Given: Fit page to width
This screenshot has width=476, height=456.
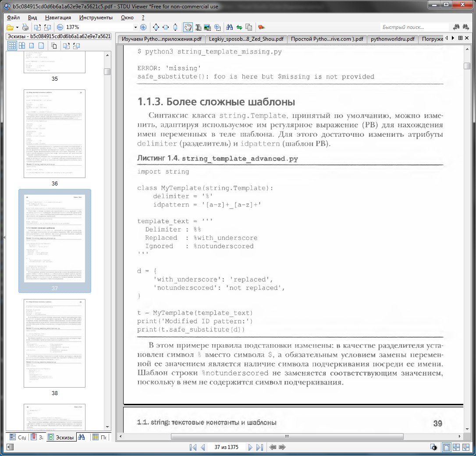Looking at the screenshot, I should tap(166, 27).
